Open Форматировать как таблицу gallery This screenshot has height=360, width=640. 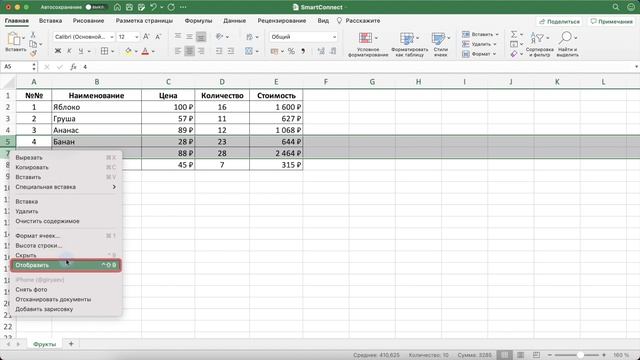coord(409,44)
